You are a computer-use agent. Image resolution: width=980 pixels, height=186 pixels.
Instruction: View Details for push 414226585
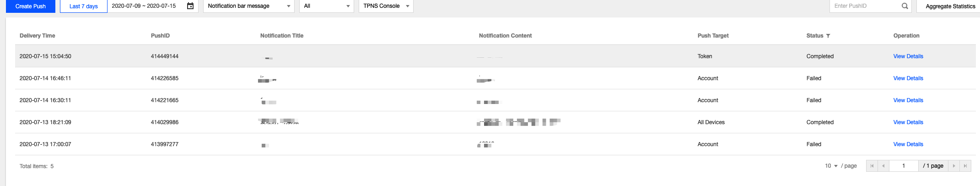pyautogui.click(x=908, y=78)
